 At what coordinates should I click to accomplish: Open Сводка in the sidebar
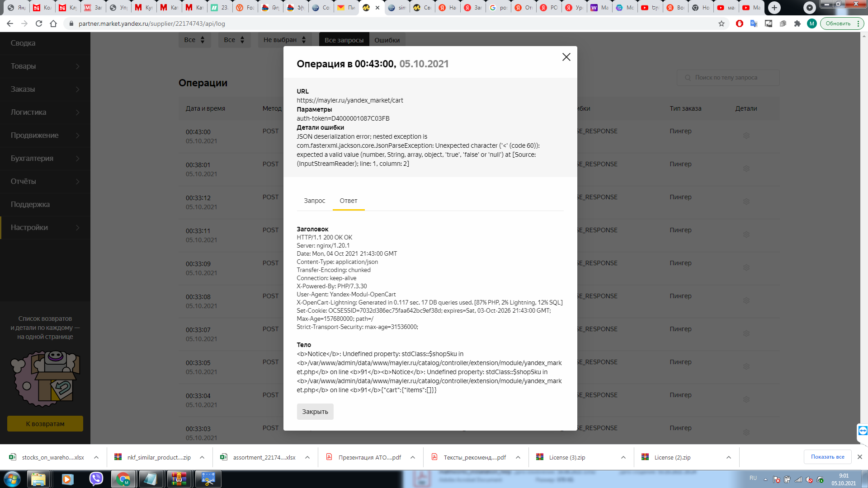pos(45,43)
